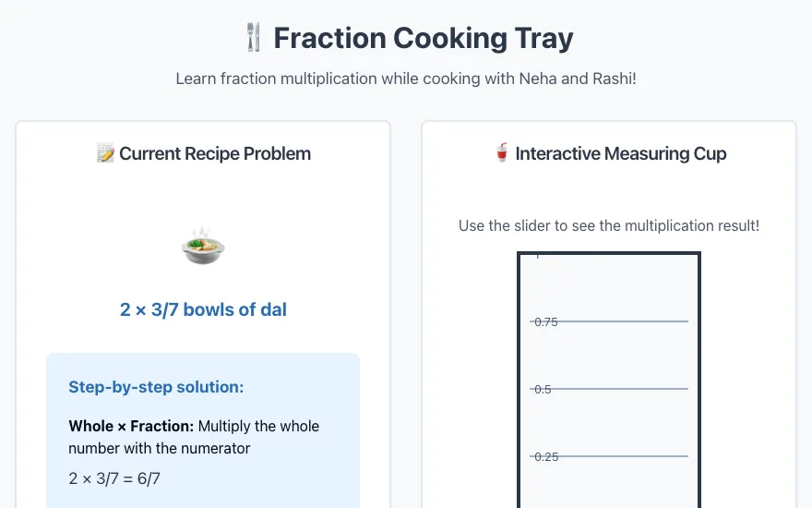This screenshot has height=508, width=812.
Task: Click the steaming dal bowl image
Action: [x=203, y=245]
